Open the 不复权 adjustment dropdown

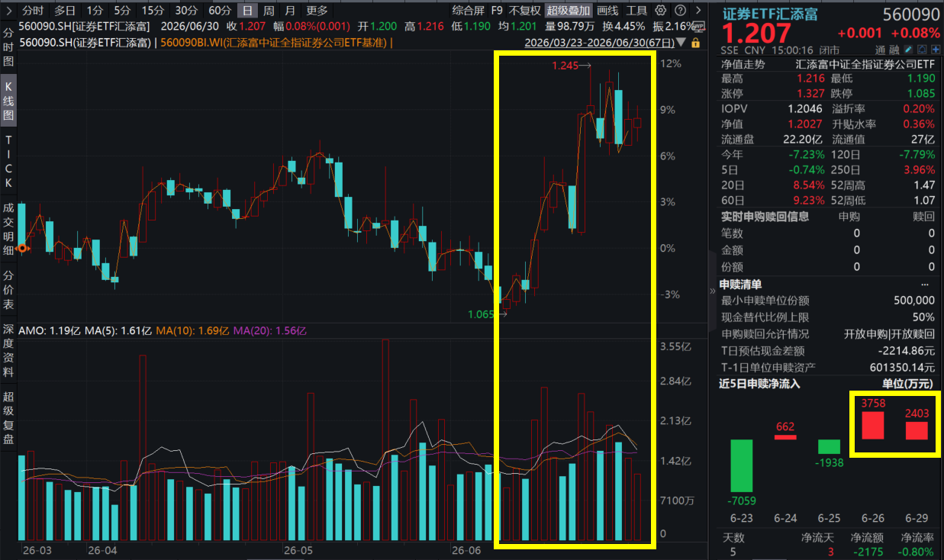[524, 11]
